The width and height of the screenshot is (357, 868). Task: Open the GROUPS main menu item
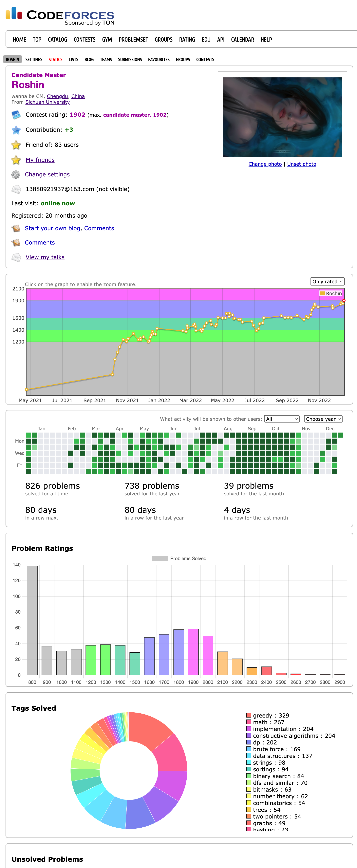pos(164,39)
